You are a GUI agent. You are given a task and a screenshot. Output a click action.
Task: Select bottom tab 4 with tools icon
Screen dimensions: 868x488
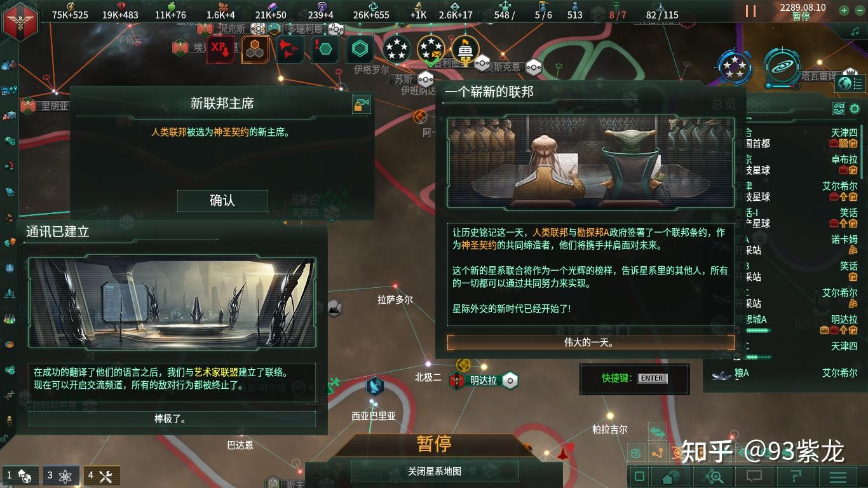coord(102,475)
